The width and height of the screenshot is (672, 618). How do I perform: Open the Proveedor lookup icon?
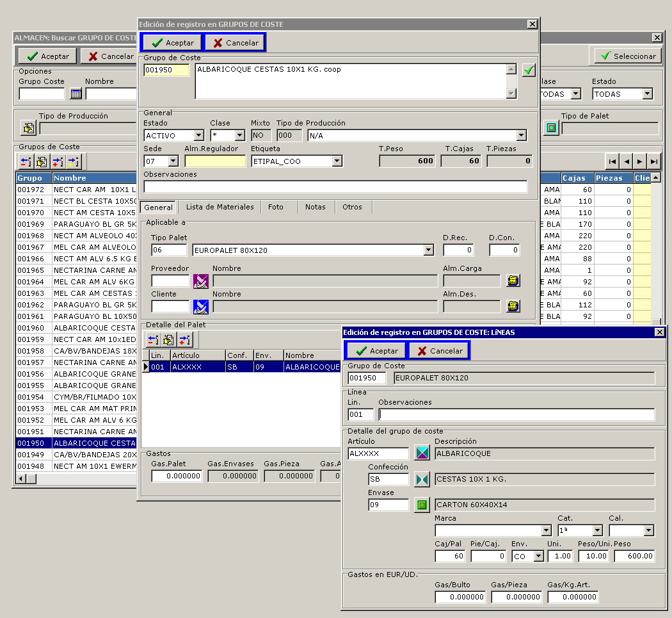pos(201,281)
